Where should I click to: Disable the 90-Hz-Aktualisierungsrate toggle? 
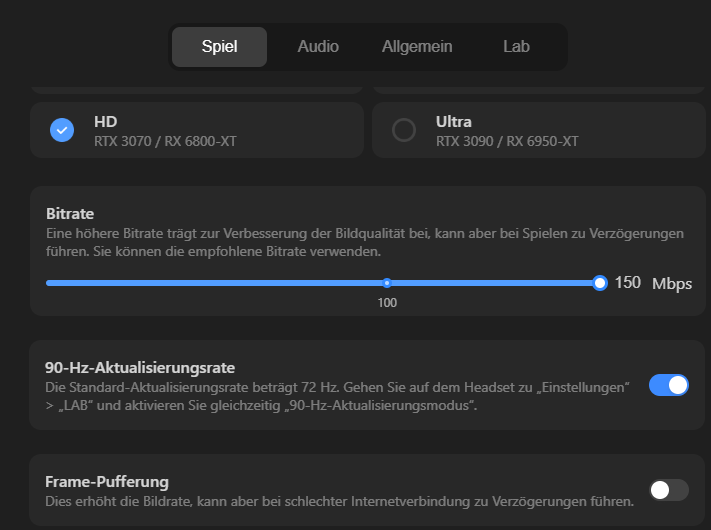669,385
